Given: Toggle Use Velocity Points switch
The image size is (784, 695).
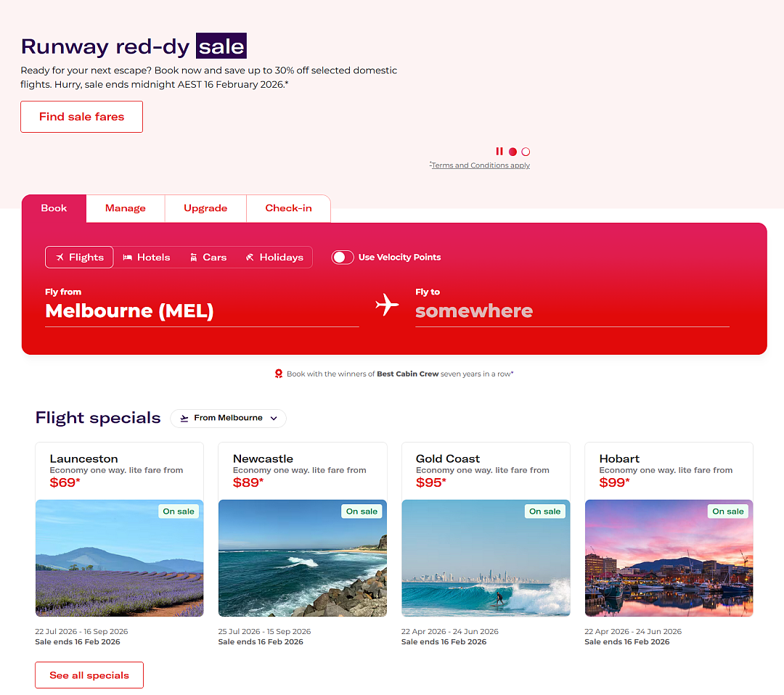Looking at the screenshot, I should pyautogui.click(x=343, y=258).
